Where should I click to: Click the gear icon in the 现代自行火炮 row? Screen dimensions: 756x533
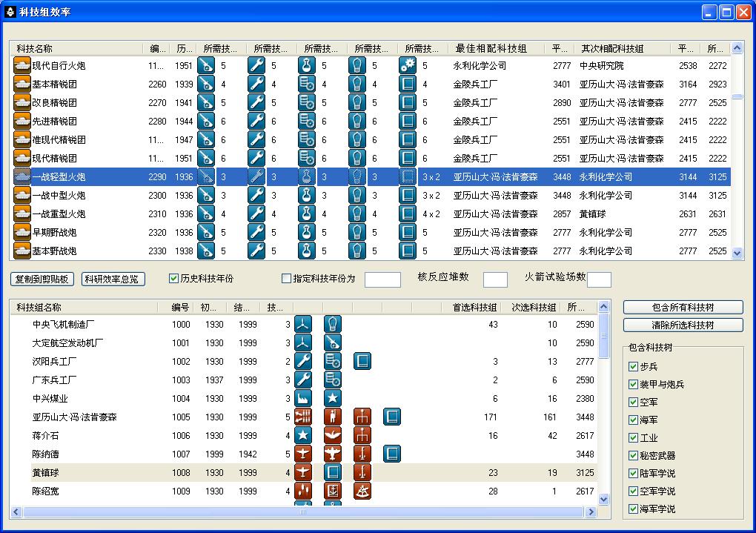pyautogui.click(x=408, y=65)
